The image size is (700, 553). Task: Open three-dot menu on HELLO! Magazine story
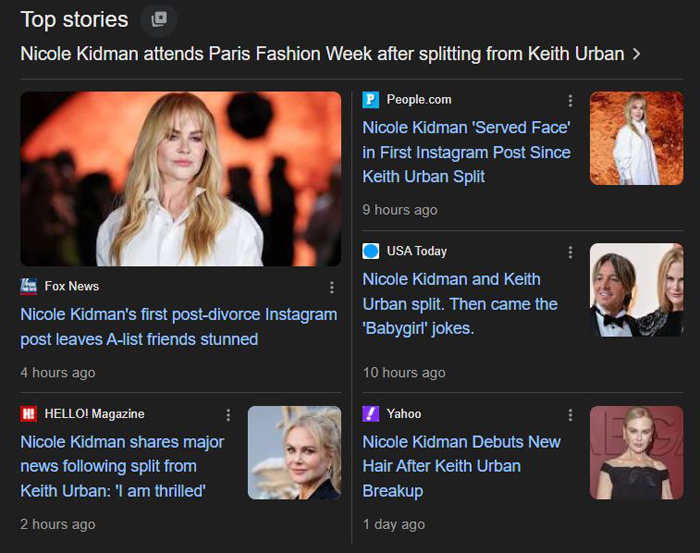[228, 415]
